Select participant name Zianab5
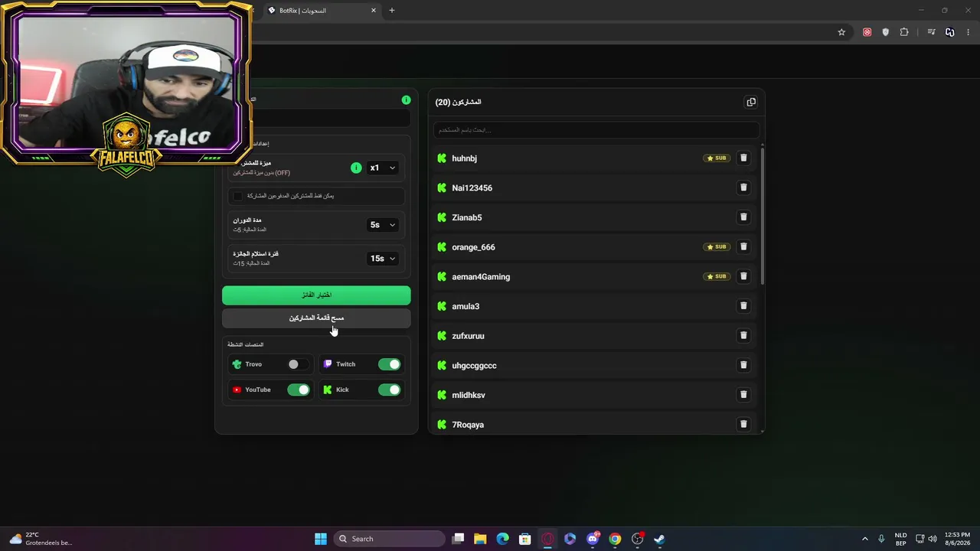980x551 pixels. (467, 217)
